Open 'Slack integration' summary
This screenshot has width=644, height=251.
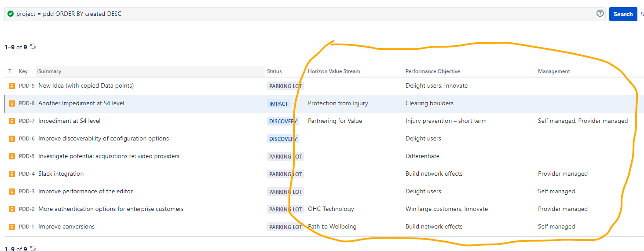coord(61,174)
